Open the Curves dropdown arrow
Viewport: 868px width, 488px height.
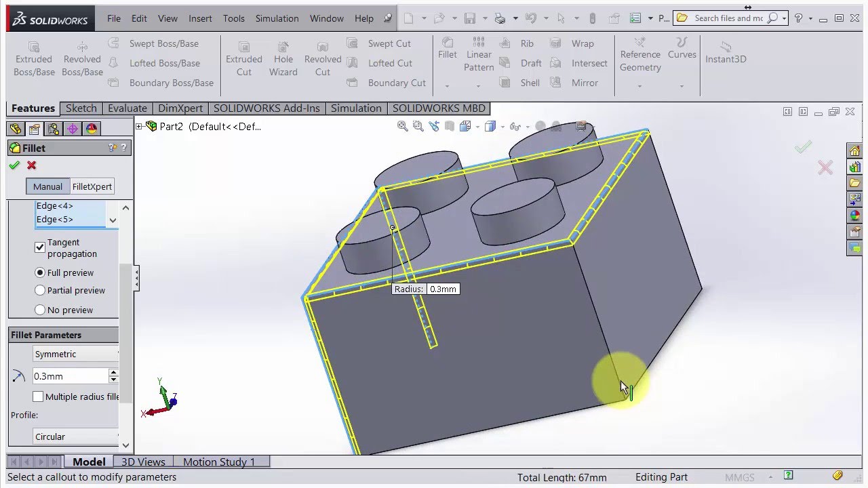point(682,87)
